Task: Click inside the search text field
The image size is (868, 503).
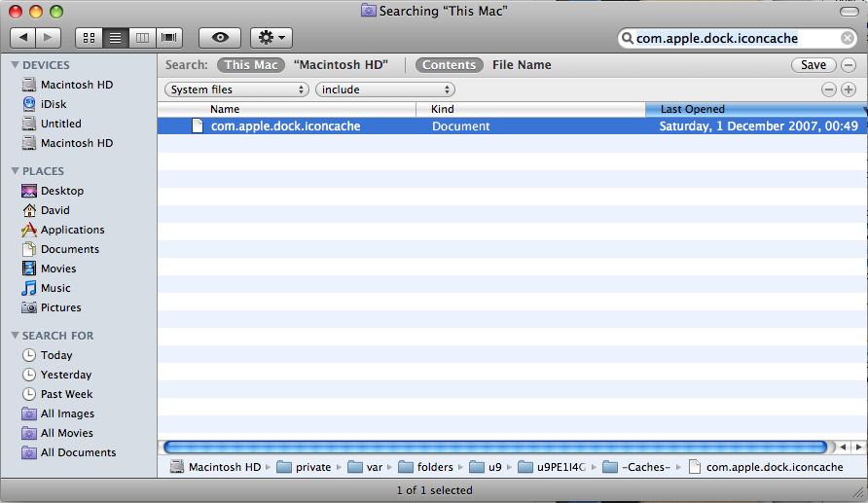Action: click(737, 38)
